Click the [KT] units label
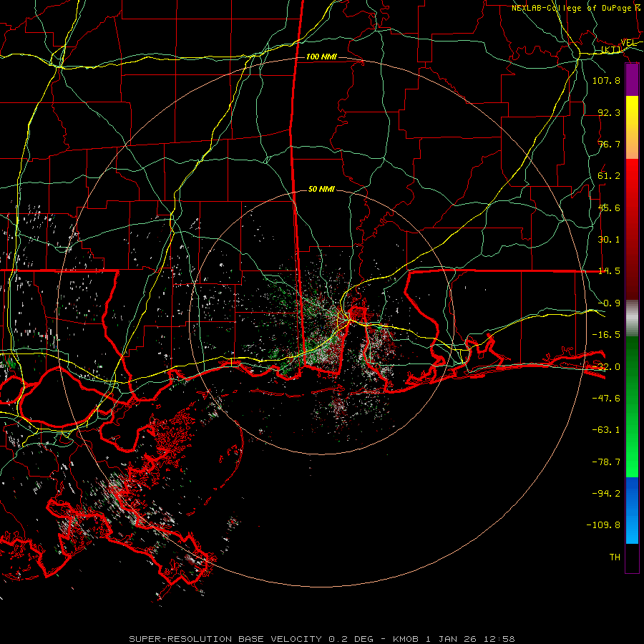This screenshot has height=644, width=644. [611, 49]
